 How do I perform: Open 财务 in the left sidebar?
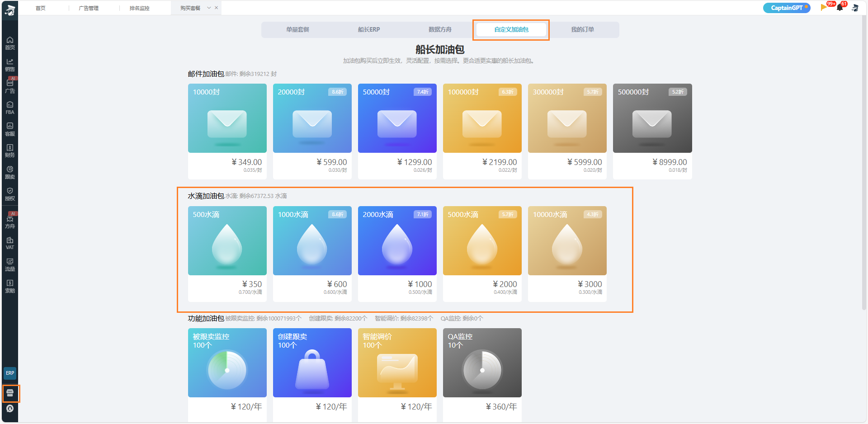pyautogui.click(x=10, y=151)
